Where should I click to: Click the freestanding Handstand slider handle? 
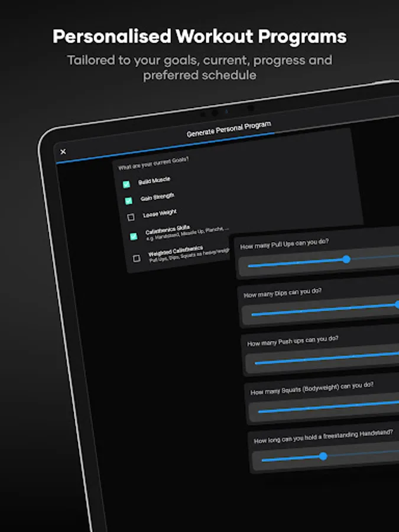point(323,456)
